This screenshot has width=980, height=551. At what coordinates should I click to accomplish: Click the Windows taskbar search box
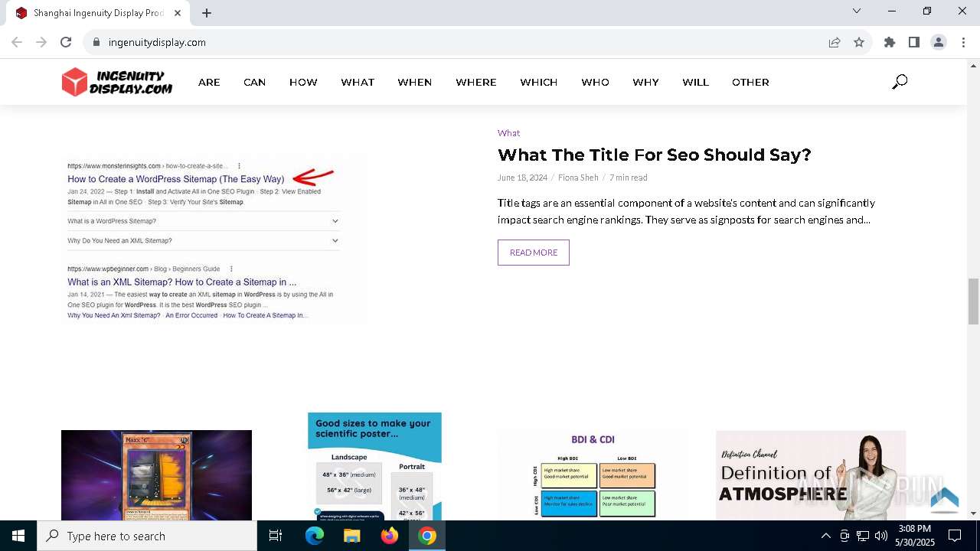[x=147, y=536]
